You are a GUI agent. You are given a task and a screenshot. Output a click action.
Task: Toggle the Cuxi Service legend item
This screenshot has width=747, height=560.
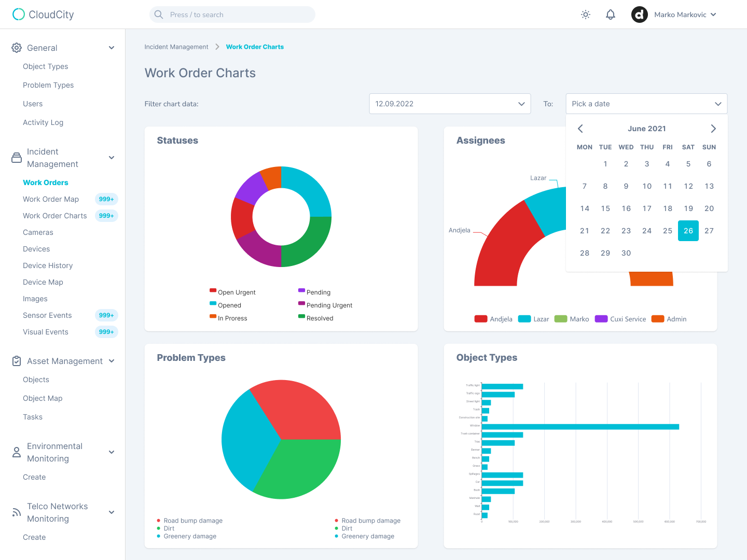click(x=620, y=319)
